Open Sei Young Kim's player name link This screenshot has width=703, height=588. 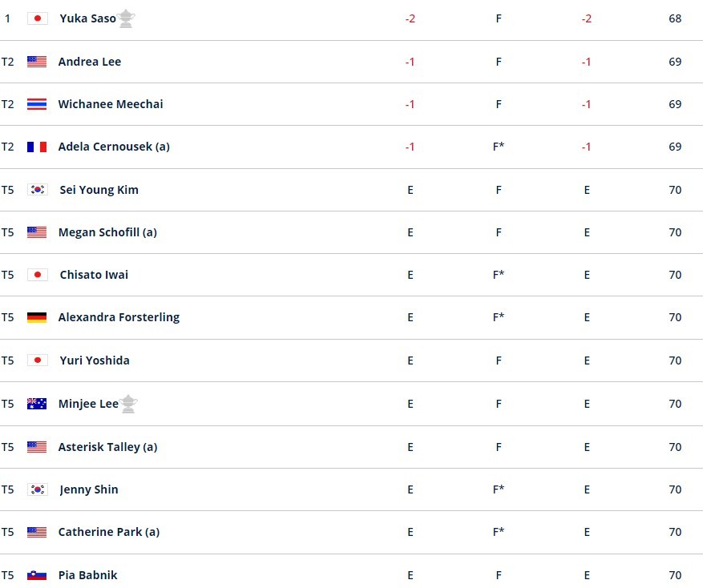[99, 190]
